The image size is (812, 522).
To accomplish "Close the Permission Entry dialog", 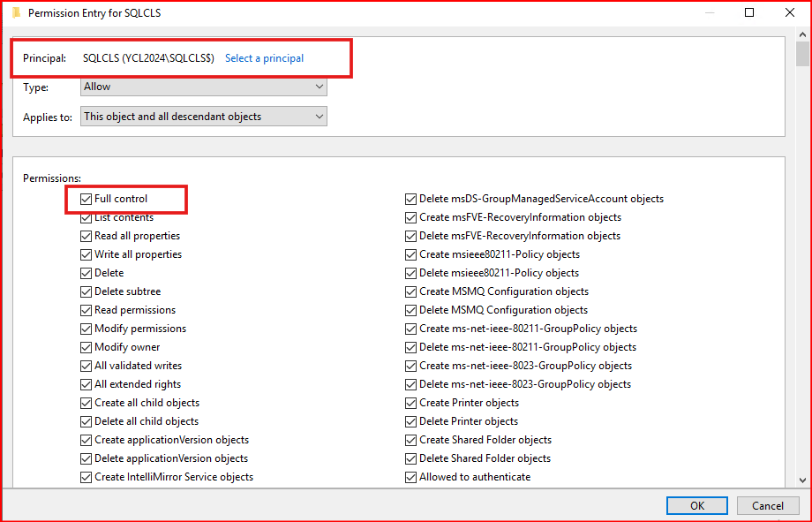I will (x=789, y=13).
